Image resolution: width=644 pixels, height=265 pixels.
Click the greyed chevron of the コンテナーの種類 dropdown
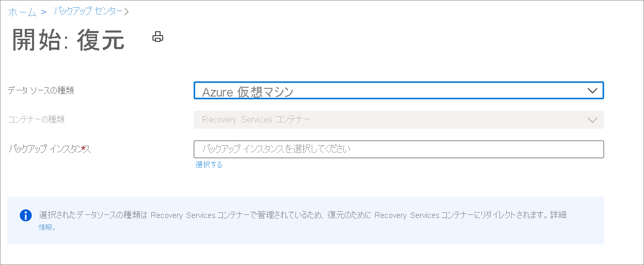click(x=592, y=120)
